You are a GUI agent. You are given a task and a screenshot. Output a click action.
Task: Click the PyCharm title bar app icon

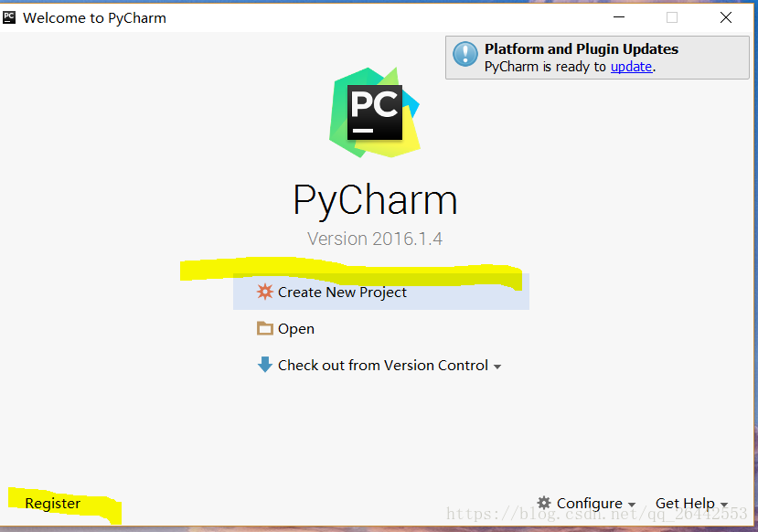[x=9, y=18]
